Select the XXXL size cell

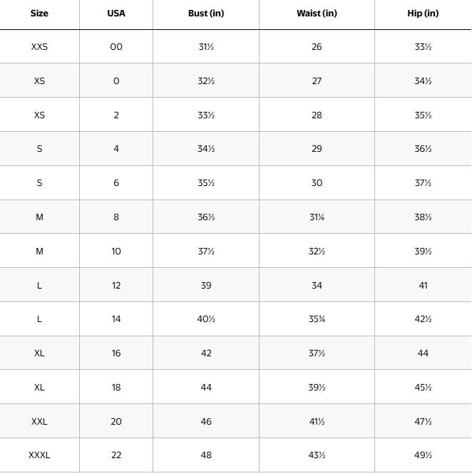click(39, 455)
